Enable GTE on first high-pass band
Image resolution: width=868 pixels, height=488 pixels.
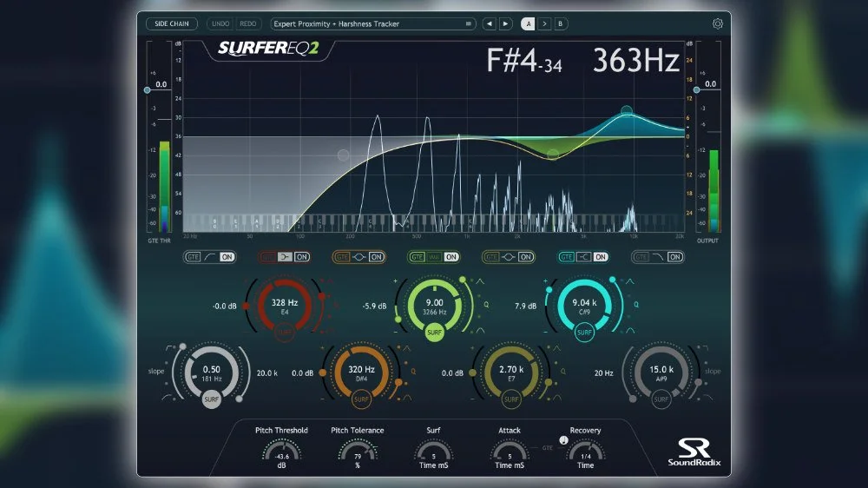click(193, 257)
